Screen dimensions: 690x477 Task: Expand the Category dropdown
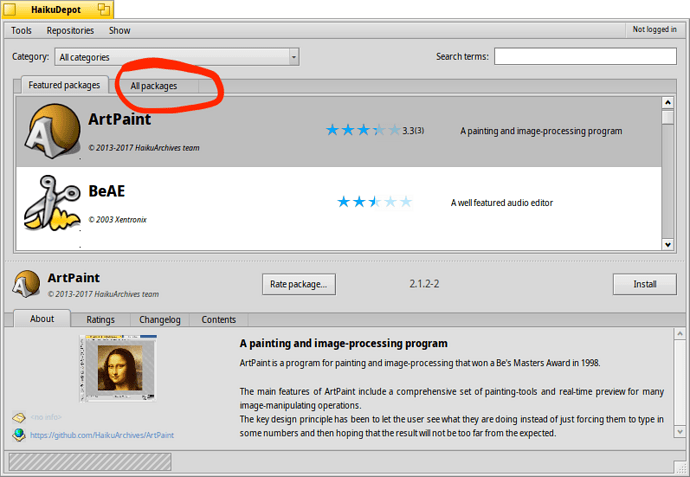[x=177, y=57]
